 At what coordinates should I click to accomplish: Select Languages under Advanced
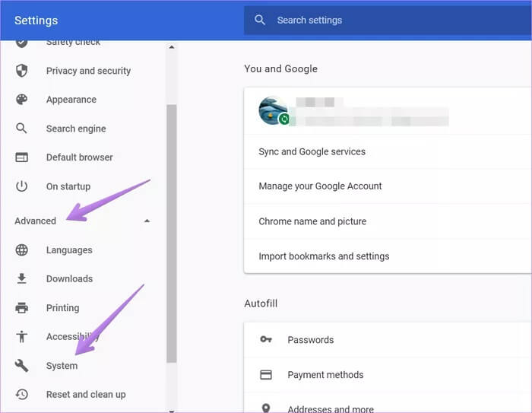(69, 250)
